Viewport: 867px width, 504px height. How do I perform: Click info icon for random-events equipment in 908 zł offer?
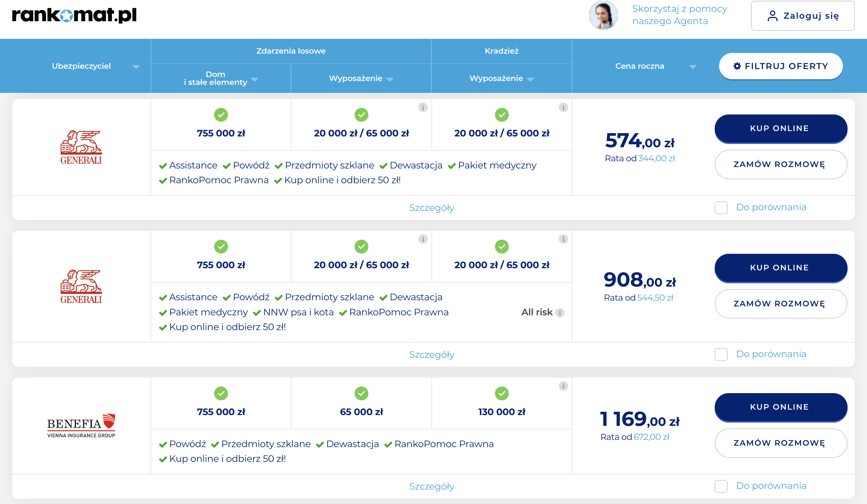point(423,239)
